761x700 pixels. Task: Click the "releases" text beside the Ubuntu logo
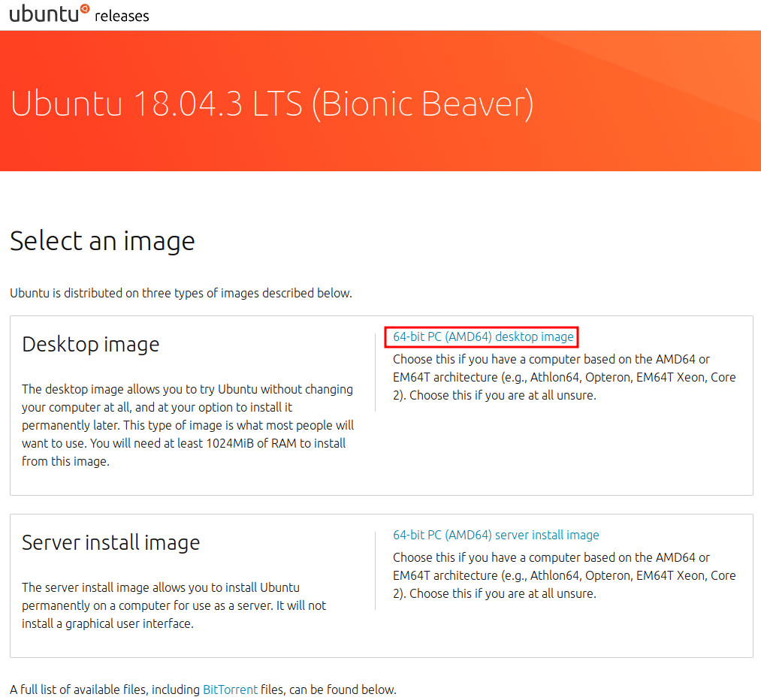122,16
